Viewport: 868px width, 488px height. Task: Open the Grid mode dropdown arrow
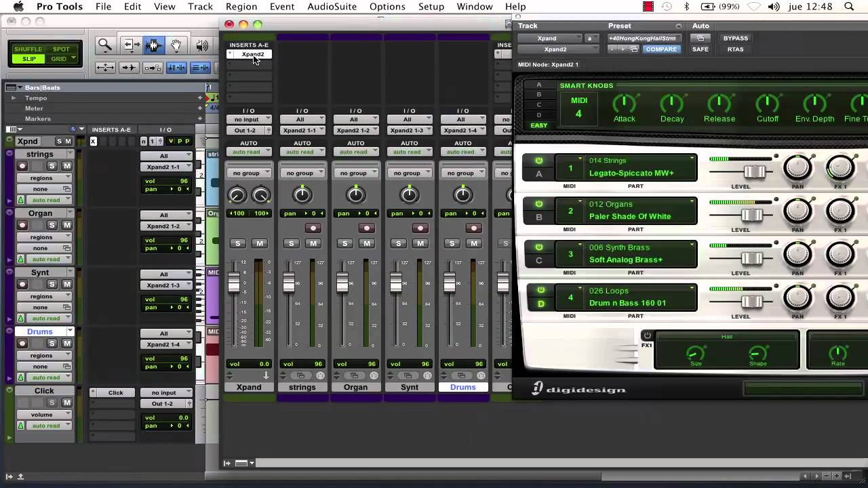[x=72, y=59]
